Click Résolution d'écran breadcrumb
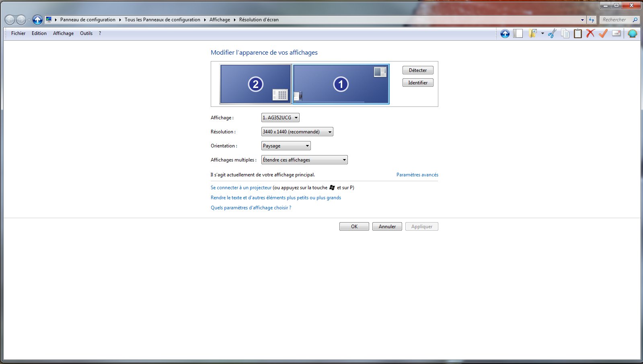This screenshot has height=364, width=643. click(259, 20)
